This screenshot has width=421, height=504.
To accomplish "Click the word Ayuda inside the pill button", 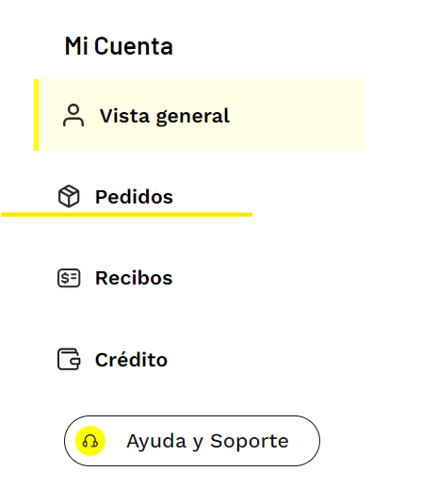I will tap(156, 441).
